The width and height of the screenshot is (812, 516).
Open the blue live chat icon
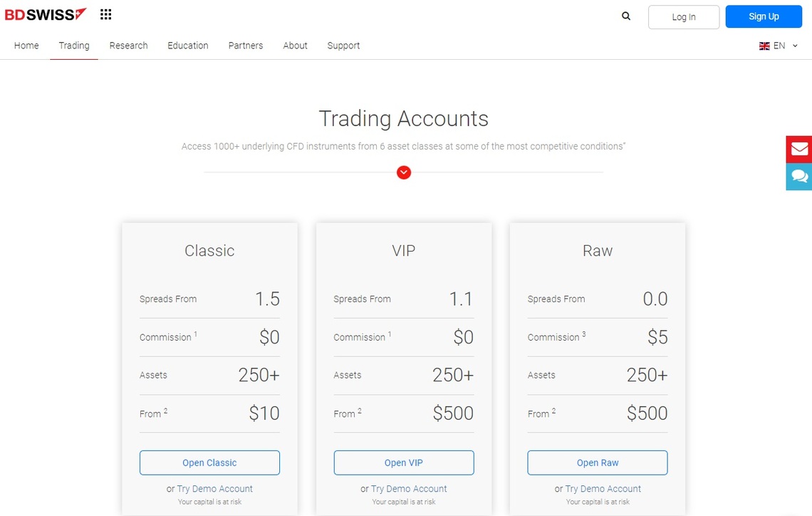pos(799,177)
